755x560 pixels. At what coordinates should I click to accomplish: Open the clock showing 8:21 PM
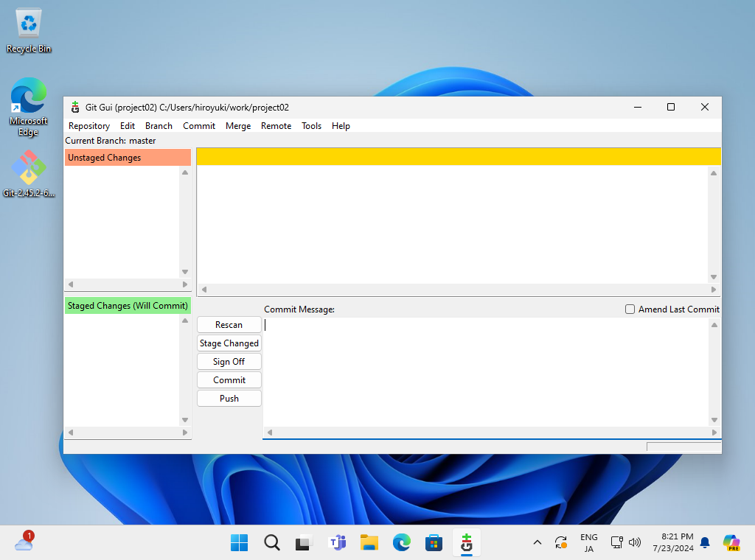click(673, 542)
